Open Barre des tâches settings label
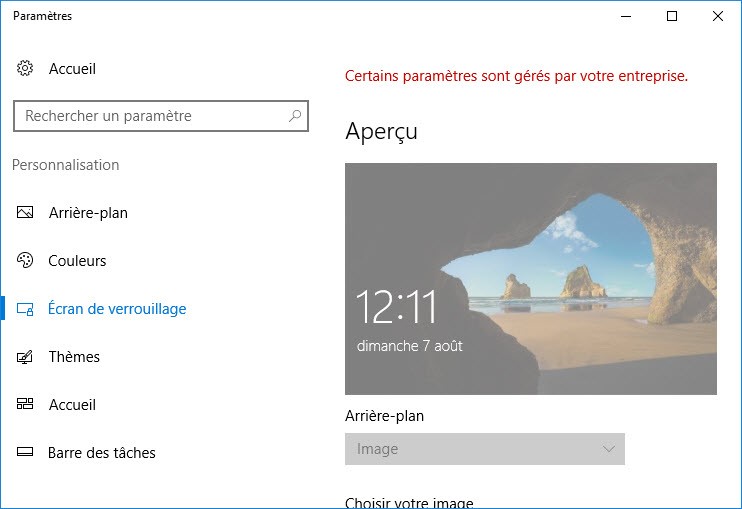 coord(102,453)
